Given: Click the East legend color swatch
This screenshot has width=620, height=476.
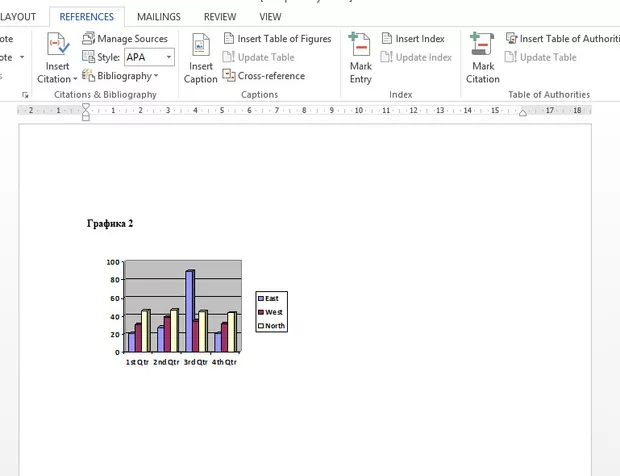Looking at the screenshot, I should (x=260, y=298).
